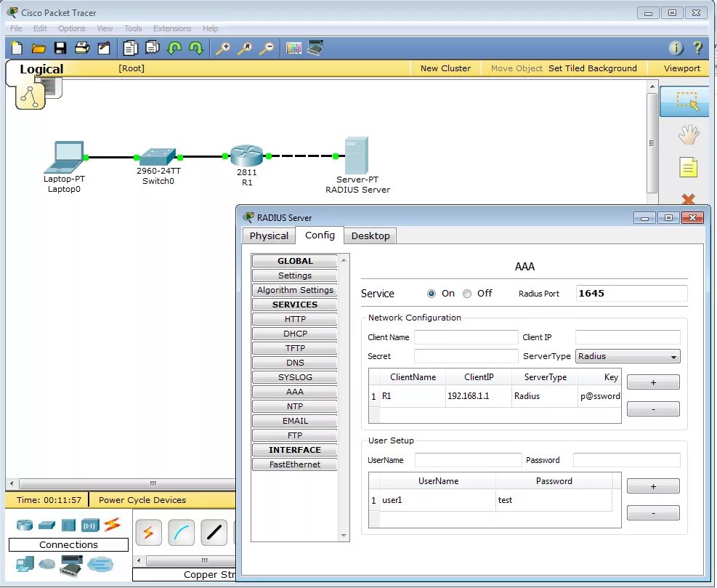Select the user1 row in user table
717x588 pixels.
[x=490, y=500]
